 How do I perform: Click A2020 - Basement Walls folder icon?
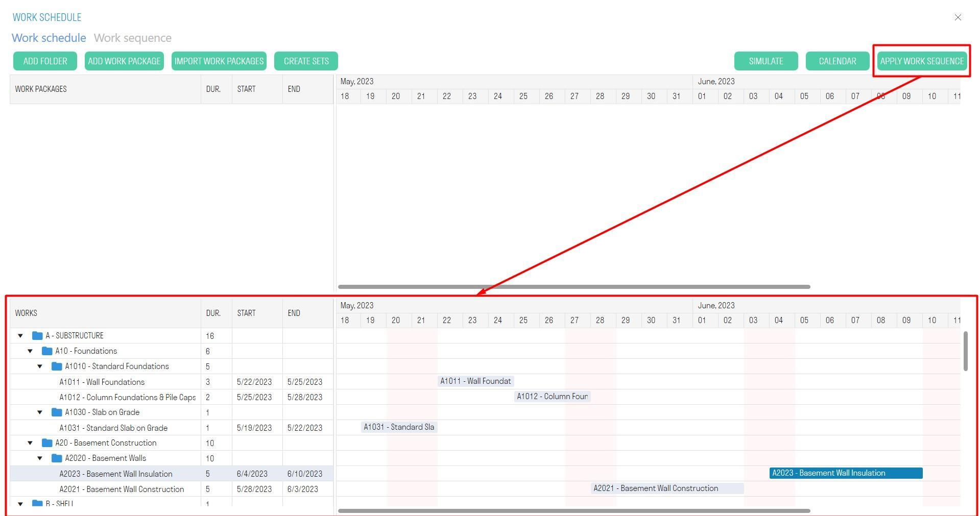click(x=57, y=458)
